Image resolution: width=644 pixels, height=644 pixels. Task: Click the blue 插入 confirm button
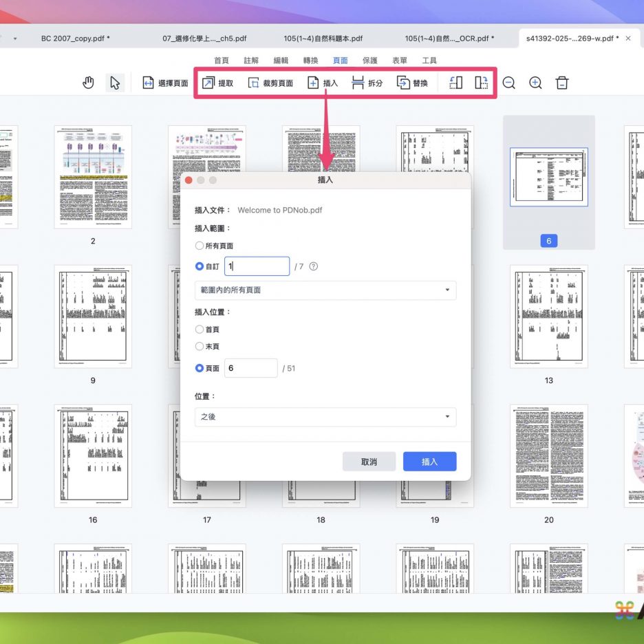point(429,462)
